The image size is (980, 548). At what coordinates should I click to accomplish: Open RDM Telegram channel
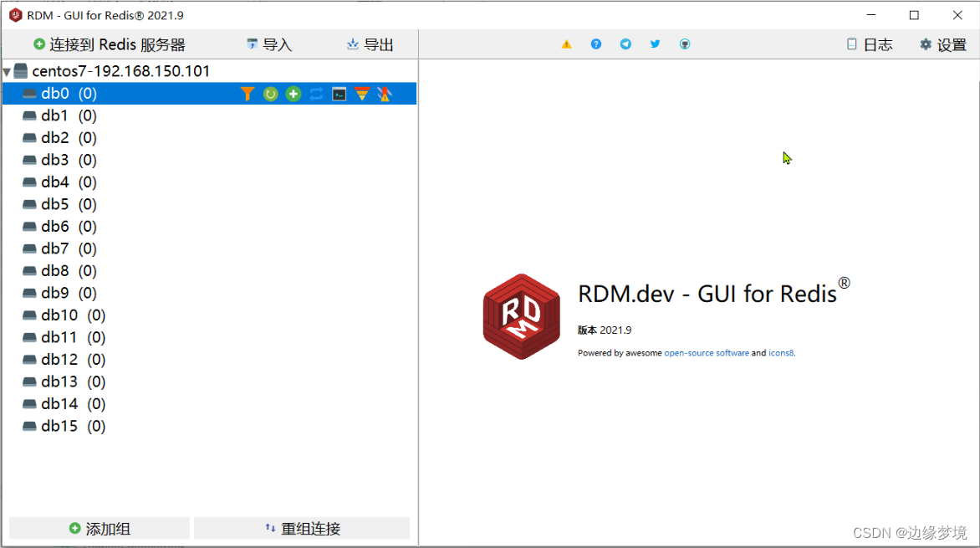[625, 44]
